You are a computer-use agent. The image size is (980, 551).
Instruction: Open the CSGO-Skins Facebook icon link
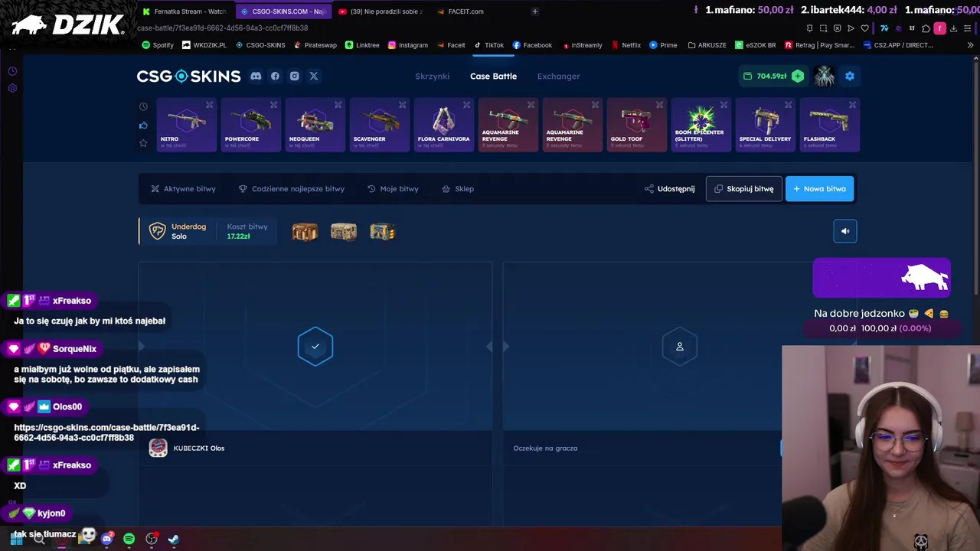point(275,76)
